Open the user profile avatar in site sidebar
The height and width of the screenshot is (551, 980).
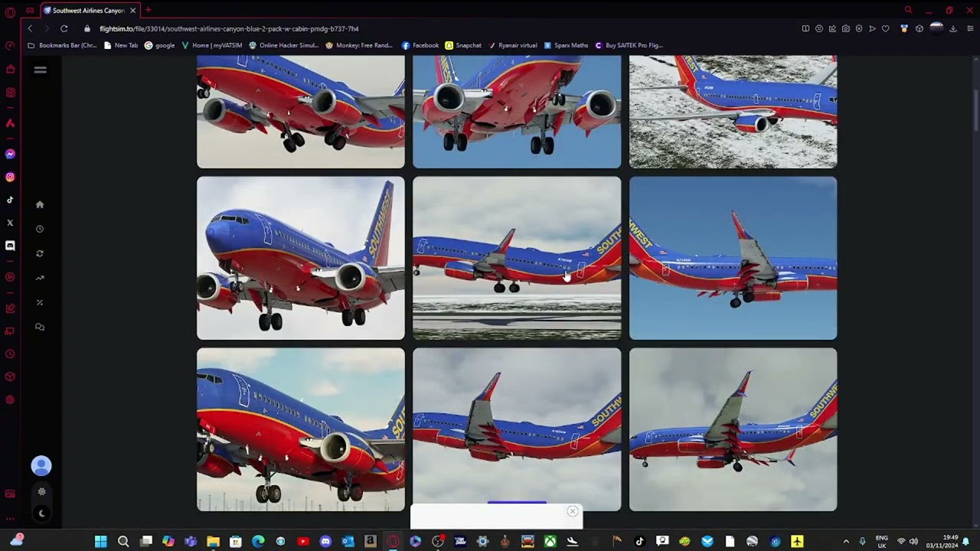41,465
